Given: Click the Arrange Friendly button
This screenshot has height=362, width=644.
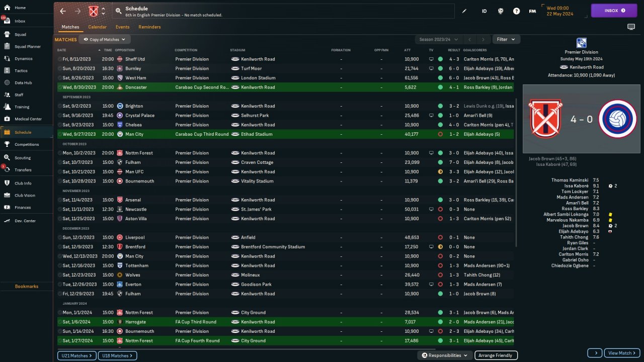Looking at the screenshot, I should pos(496,355).
